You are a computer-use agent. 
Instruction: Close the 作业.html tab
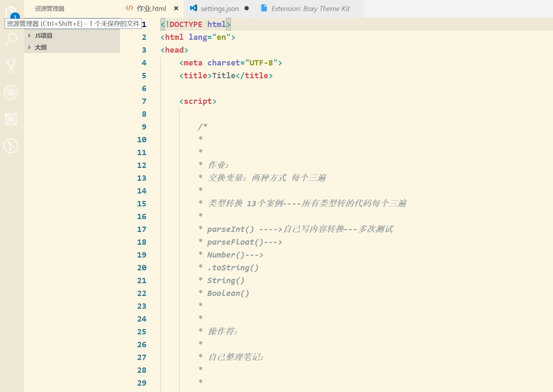(x=176, y=8)
